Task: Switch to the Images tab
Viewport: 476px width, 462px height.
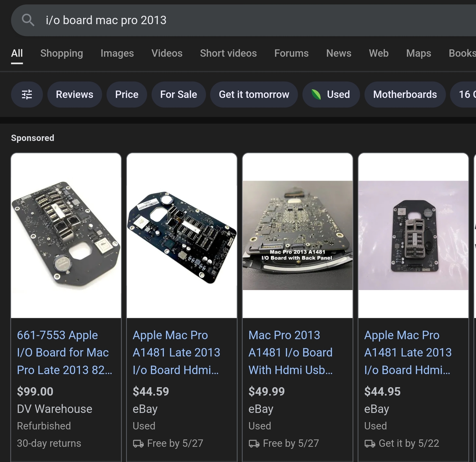Action: click(x=117, y=53)
